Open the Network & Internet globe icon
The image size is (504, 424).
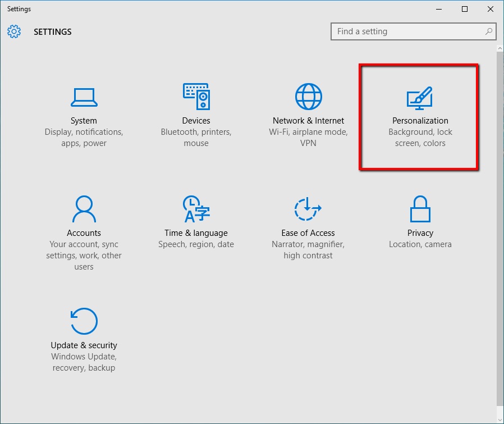tap(308, 97)
